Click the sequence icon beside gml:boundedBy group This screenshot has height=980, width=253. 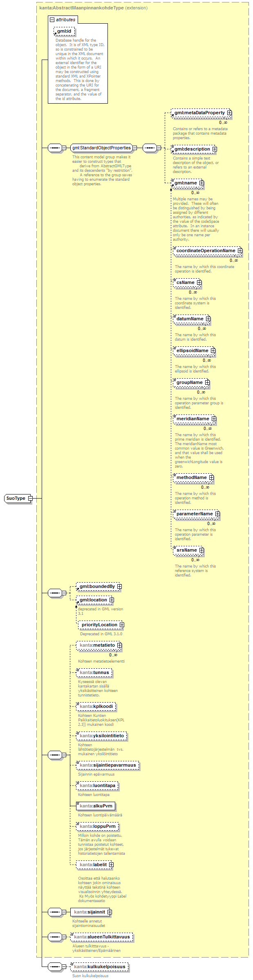coord(54,593)
